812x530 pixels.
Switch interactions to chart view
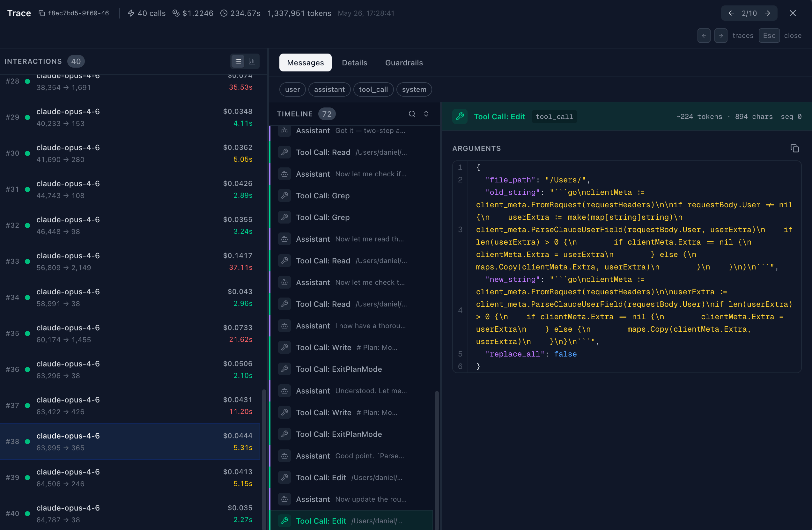point(252,62)
